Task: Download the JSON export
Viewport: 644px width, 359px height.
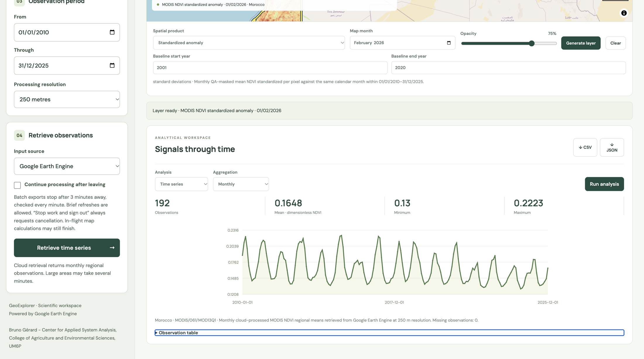Action: pyautogui.click(x=612, y=147)
